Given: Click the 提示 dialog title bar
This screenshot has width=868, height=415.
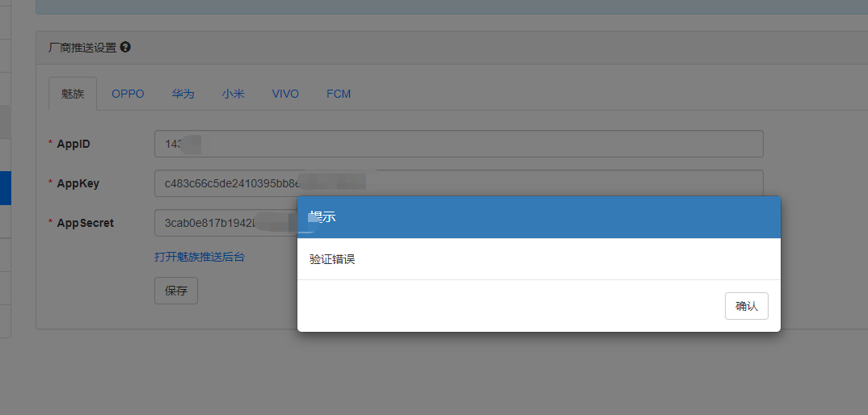Looking at the screenshot, I should coord(538,217).
